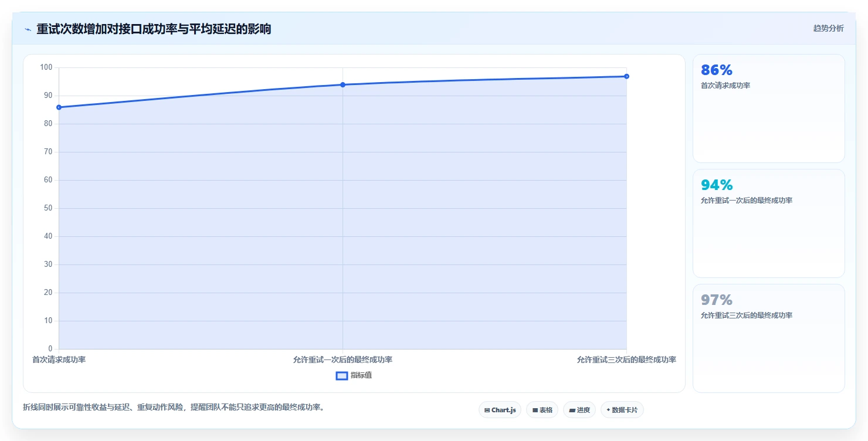
Task: Click card caption 首次请求成功率
Action: pos(725,86)
